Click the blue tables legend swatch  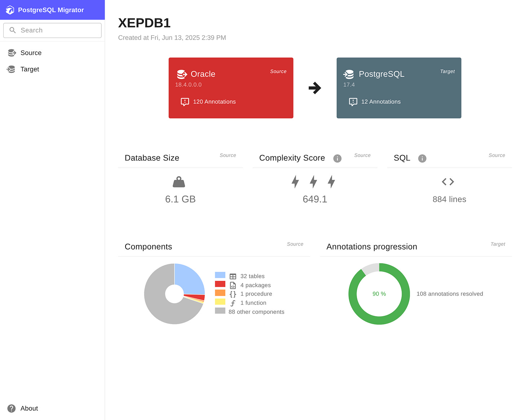coord(220,275)
